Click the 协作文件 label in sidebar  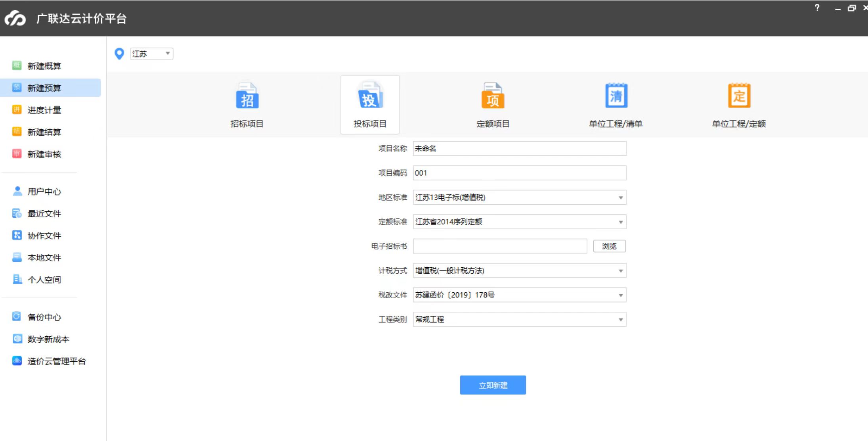click(x=44, y=236)
